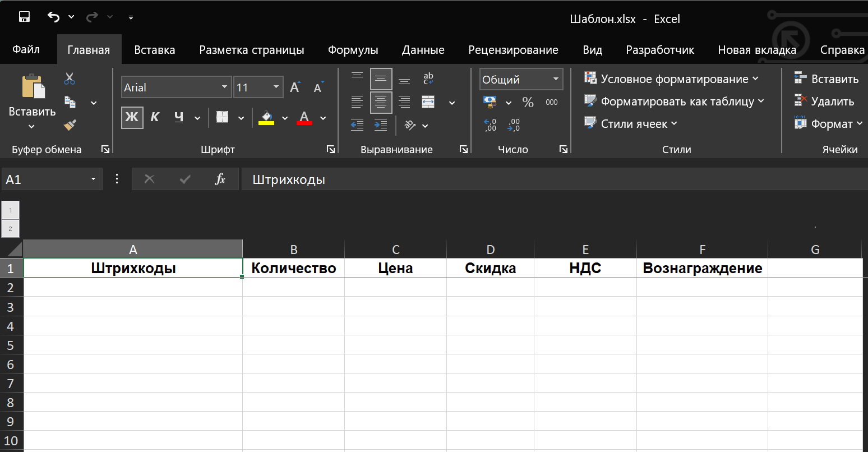This screenshot has height=452, width=868.
Task: Apply accounting number format icon
Action: 490,102
